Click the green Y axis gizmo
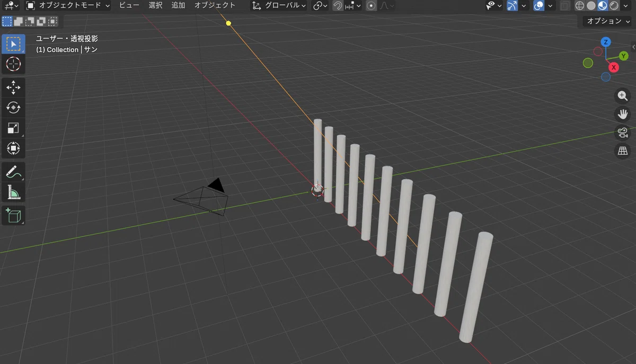The image size is (636, 364). 624,56
